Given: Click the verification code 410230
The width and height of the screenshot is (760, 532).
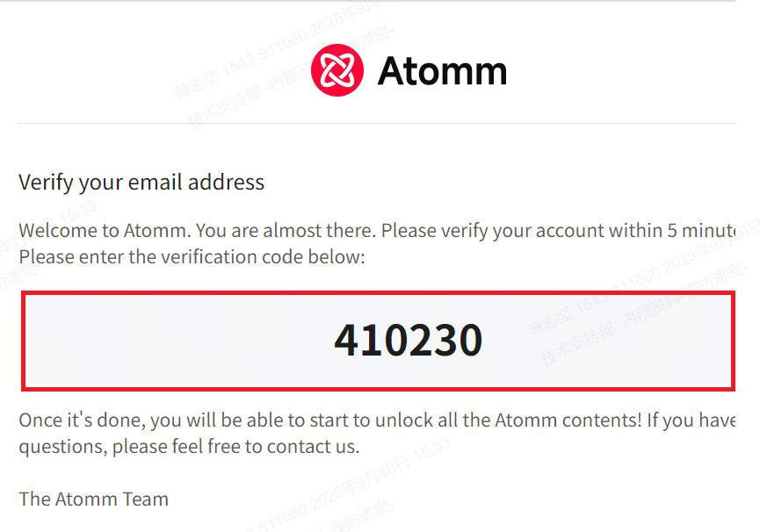Looking at the screenshot, I should coord(409,341).
